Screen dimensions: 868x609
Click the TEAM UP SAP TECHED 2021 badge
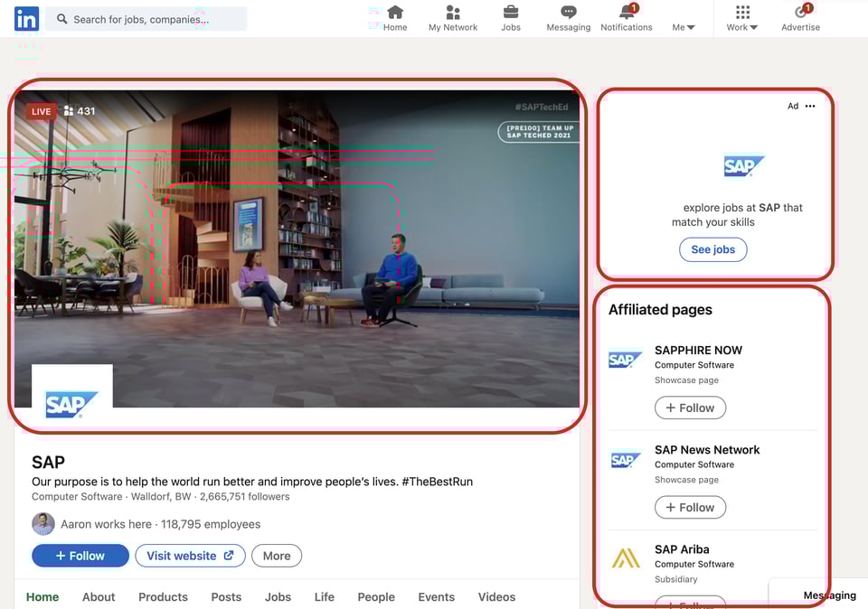pyautogui.click(x=539, y=132)
